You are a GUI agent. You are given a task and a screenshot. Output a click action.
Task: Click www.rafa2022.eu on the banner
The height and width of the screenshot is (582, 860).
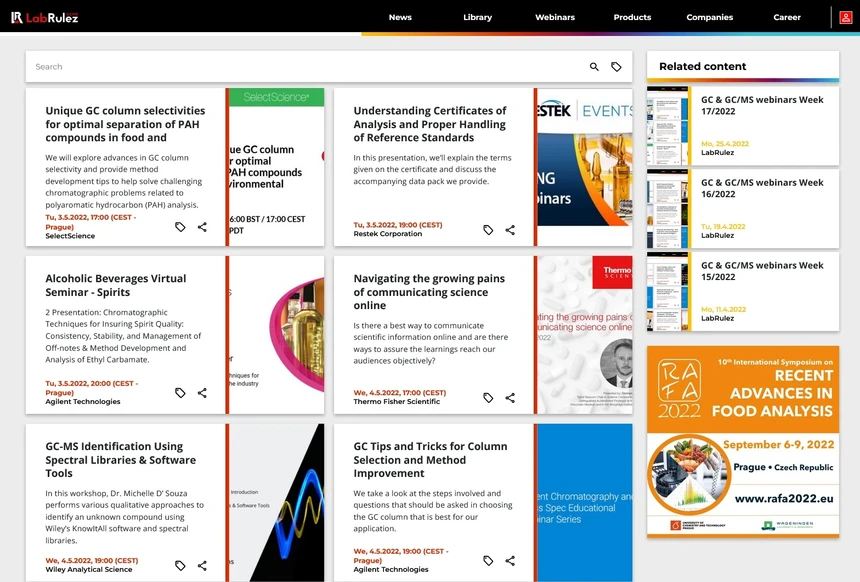(784, 499)
